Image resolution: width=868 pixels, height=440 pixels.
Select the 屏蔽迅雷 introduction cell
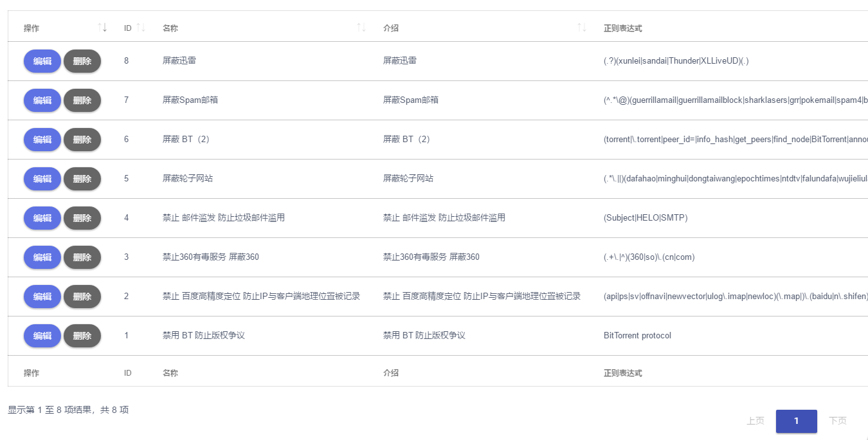(x=400, y=60)
